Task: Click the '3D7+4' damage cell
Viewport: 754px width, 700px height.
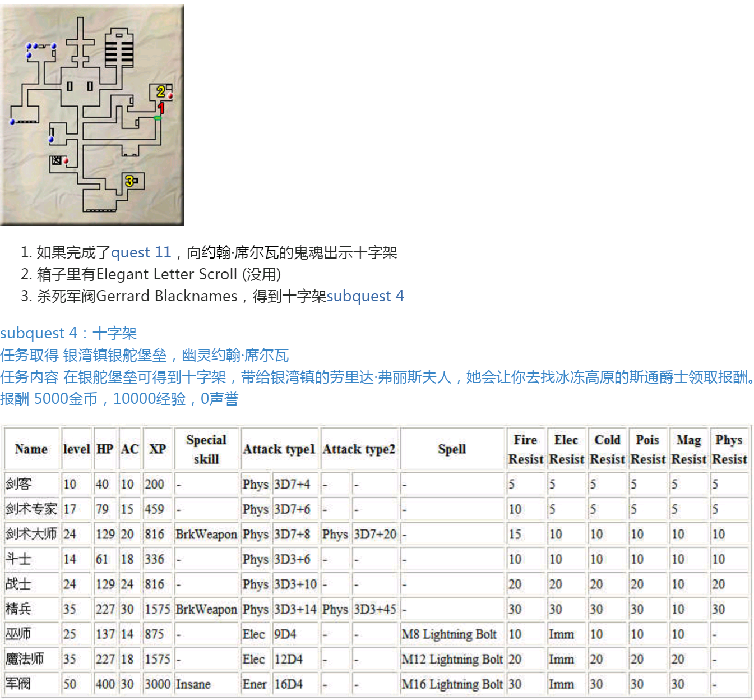Action: point(295,484)
